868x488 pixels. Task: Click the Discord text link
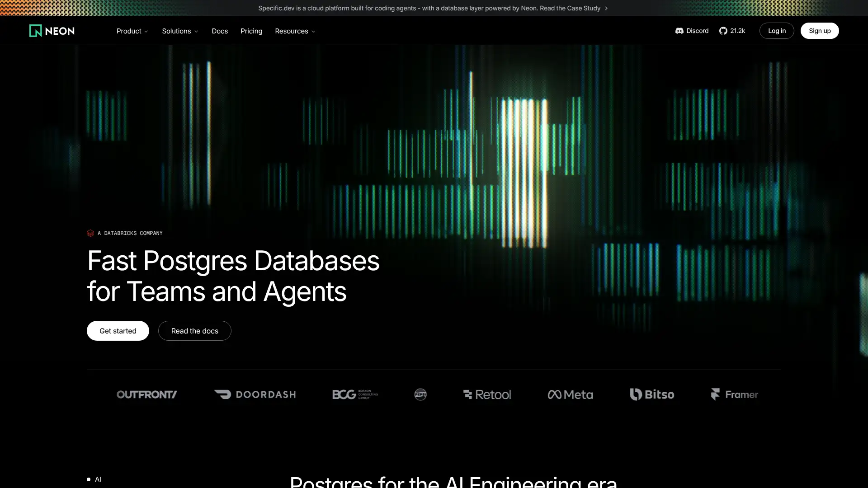coord(698,31)
